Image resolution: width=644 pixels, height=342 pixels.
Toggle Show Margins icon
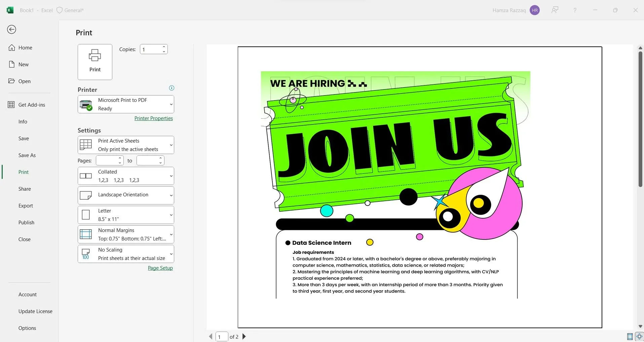[630, 337]
